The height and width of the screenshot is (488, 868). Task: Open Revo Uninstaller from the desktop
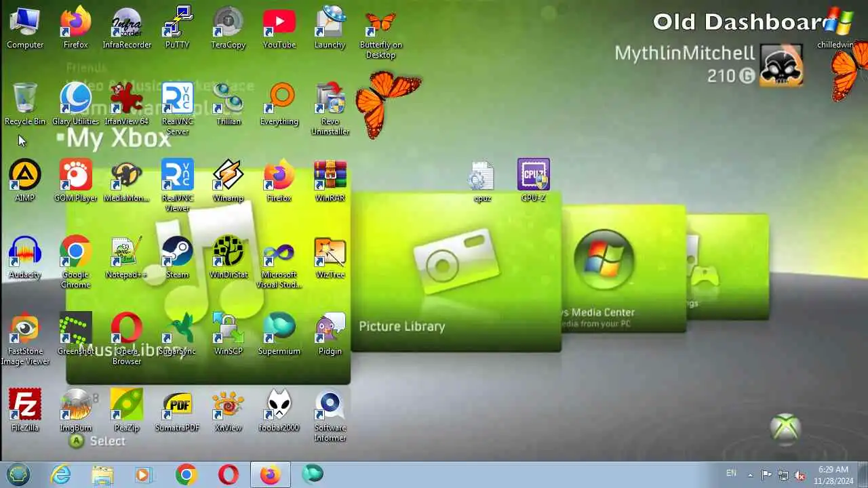click(x=330, y=109)
